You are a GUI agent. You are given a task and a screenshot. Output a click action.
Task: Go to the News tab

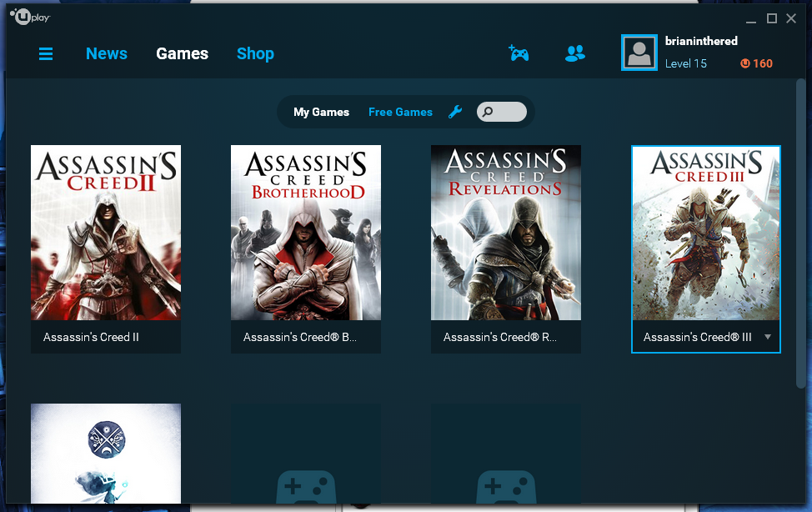(106, 53)
